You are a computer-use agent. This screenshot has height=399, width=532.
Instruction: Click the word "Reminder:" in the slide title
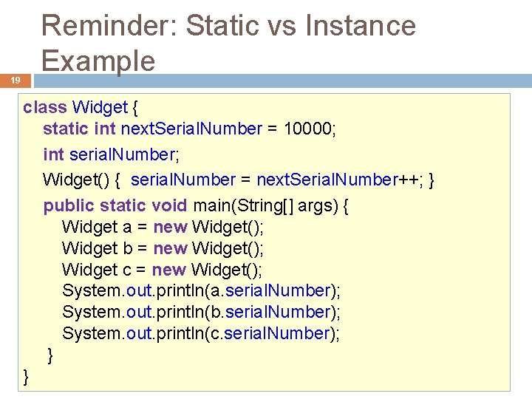pyautogui.click(x=109, y=26)
